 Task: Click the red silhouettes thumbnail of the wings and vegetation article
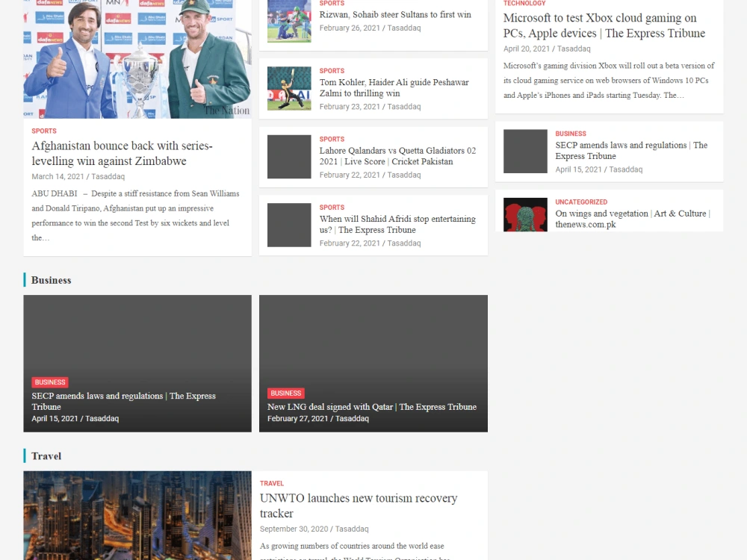coord(525,215)
